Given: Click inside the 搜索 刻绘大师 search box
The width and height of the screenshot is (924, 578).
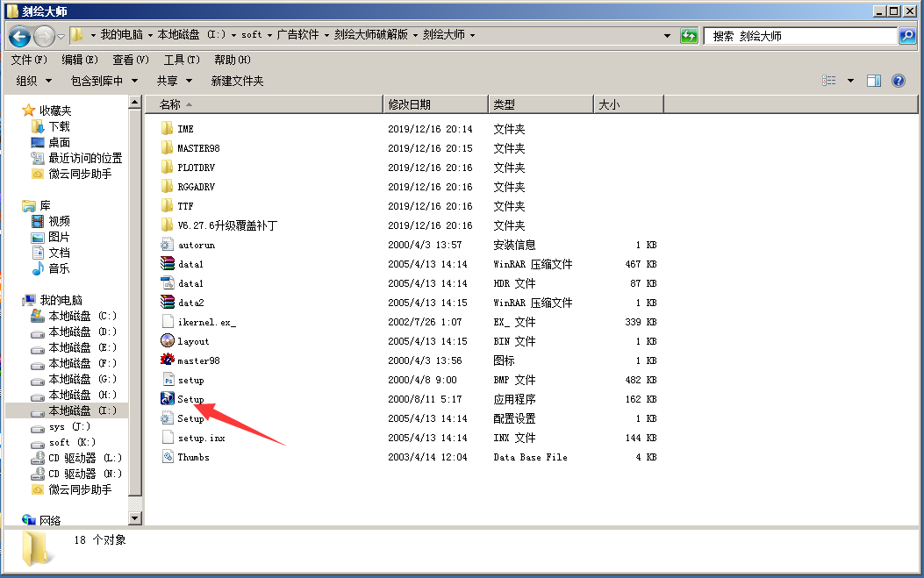Looking at the screenshot, I should [799, 36].
